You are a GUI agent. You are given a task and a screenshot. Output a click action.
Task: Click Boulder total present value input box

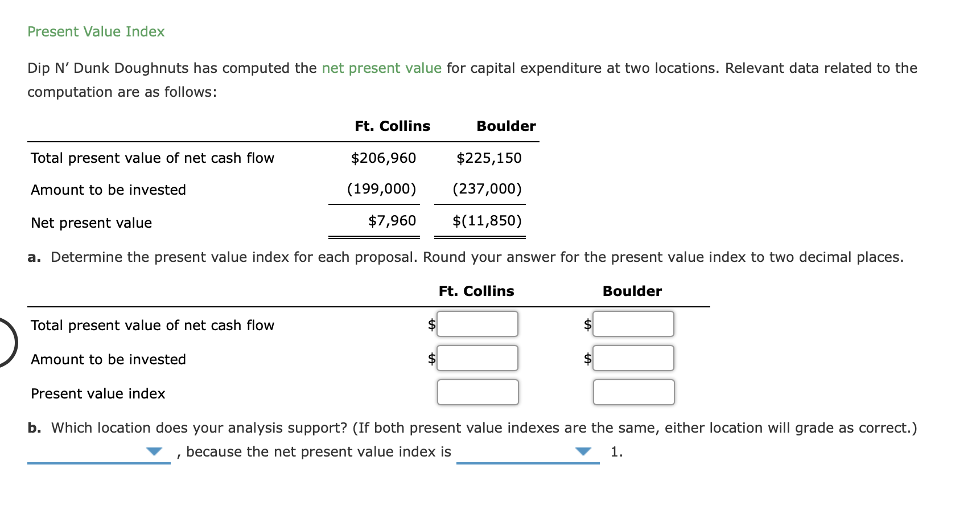[633, 324]
